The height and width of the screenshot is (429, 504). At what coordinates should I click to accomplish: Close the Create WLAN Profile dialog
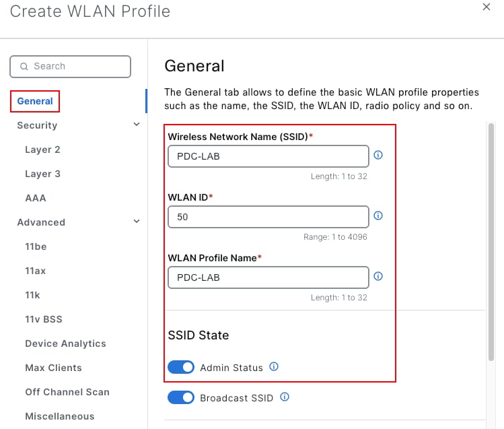click(487, 7)
